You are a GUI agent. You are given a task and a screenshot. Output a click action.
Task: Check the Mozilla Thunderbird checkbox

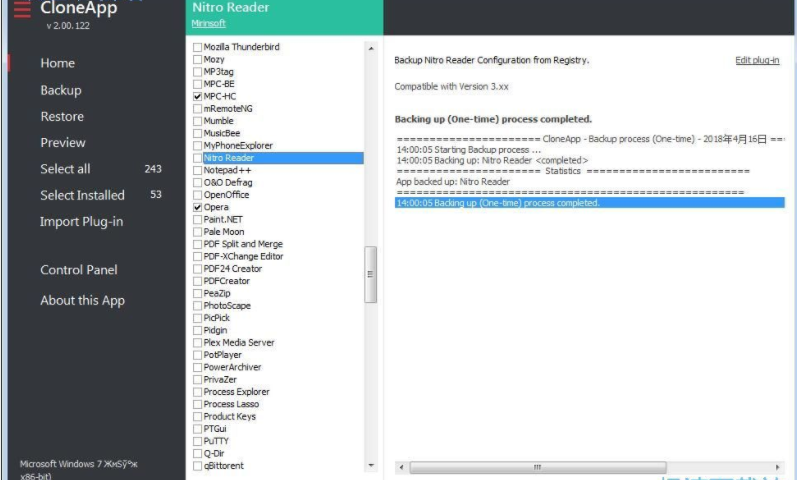pyautogui.click(x=198, y=47)
